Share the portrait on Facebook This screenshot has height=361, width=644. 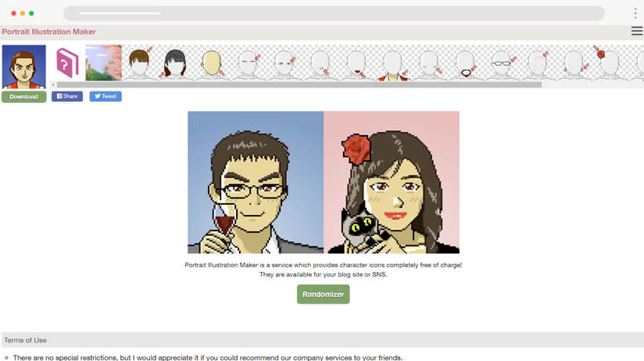click(x=67, y=97)
